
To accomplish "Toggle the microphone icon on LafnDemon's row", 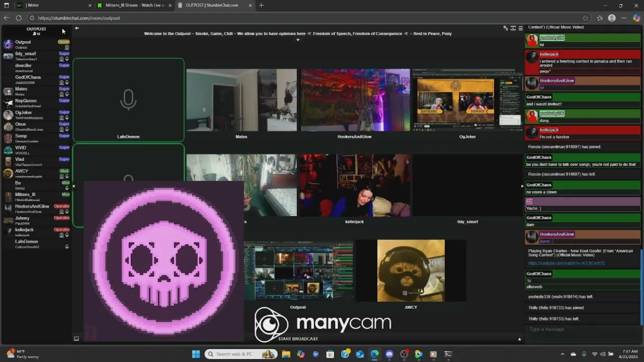I will (67, 247).
